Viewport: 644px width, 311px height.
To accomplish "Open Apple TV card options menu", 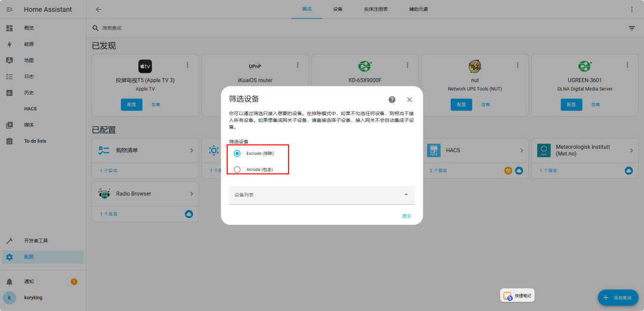I will tap(188, 65).
